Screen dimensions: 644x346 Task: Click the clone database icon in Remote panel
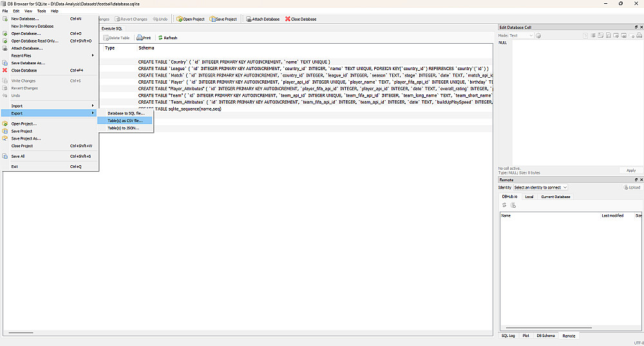click(513, 205)
